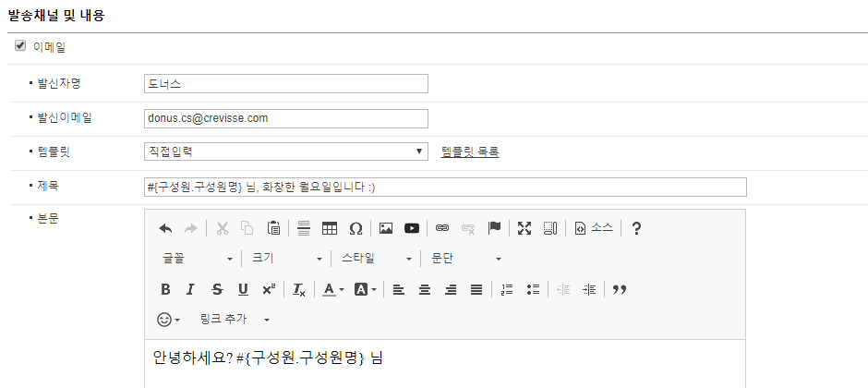This screenshot has width=868, height=388.
Task: Align text right
Action: tap(451, 289)
